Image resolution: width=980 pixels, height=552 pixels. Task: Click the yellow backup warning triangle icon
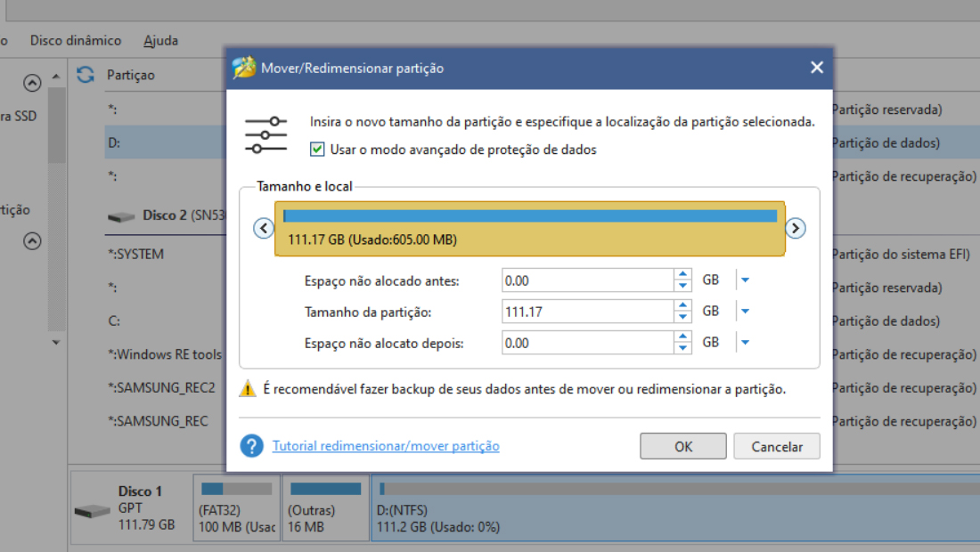click(x=248, y=389)
